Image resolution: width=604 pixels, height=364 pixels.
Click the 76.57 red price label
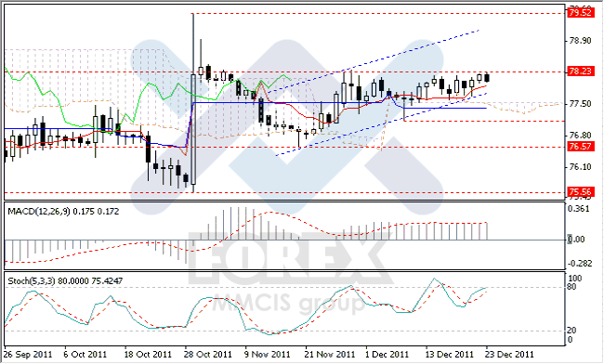pos(580,147)
